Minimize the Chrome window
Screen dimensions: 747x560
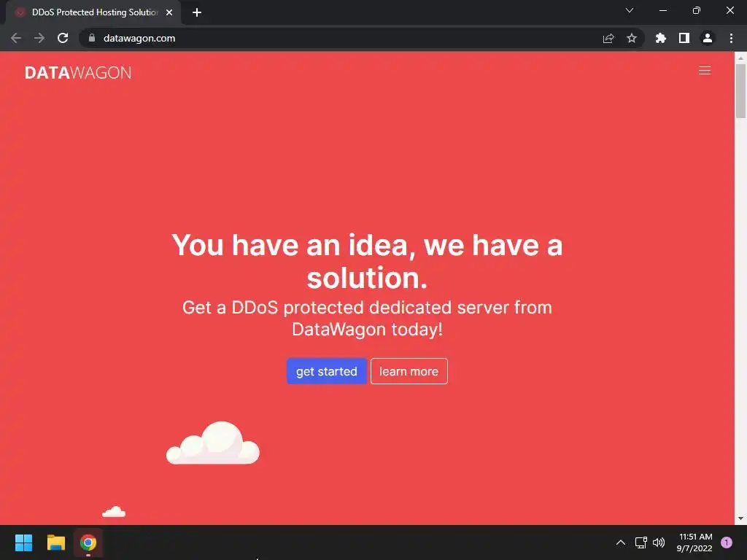662,10
